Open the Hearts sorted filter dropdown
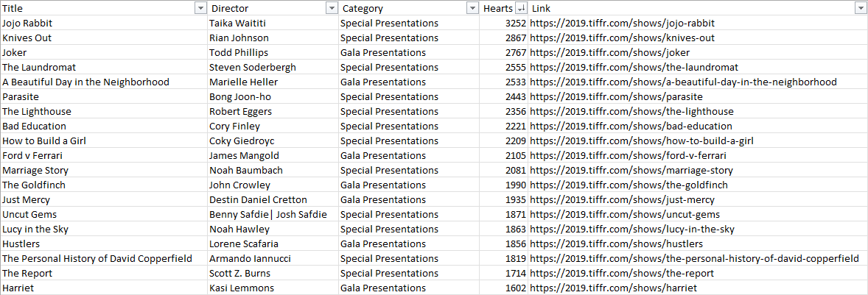Screen dimensions: 868x295 pos(521,8)
